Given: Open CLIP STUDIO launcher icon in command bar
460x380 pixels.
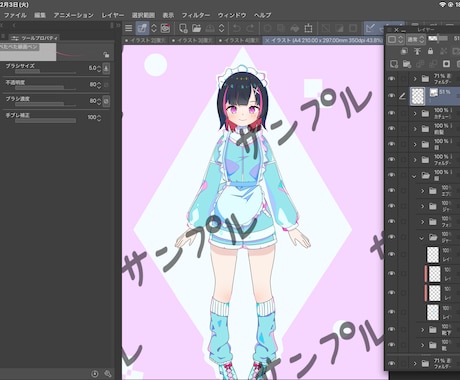Looking at the screenshot, I should pyautogui.click(x=142, y=28).
